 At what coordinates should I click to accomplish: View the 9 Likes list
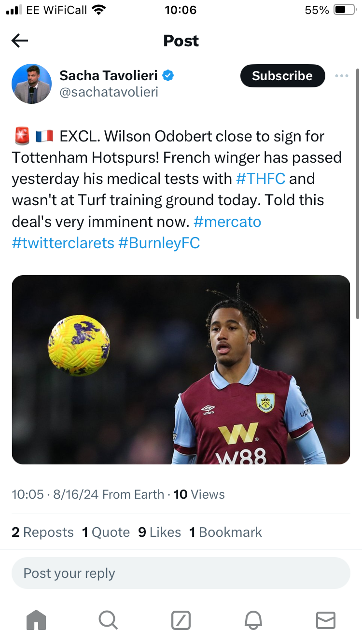159,532
